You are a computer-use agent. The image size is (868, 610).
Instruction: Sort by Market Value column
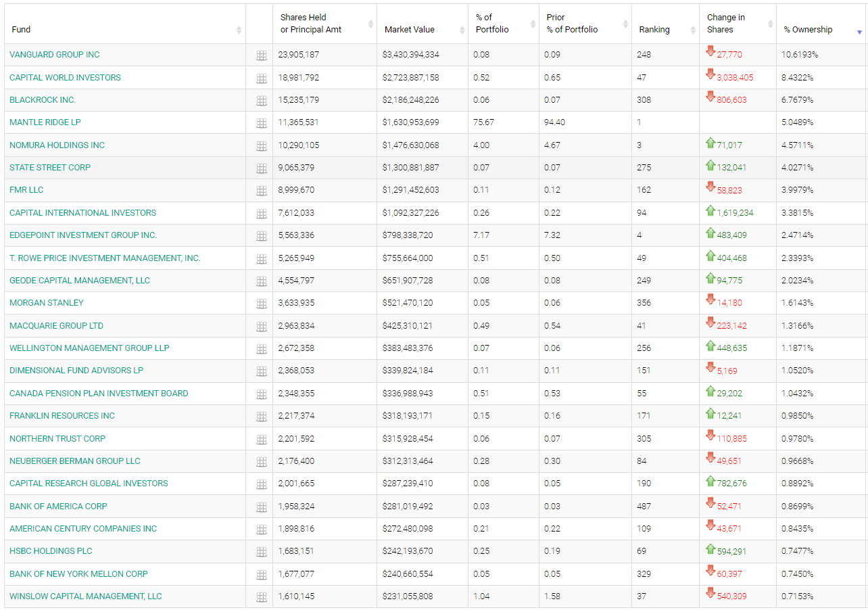coord(423,24)
